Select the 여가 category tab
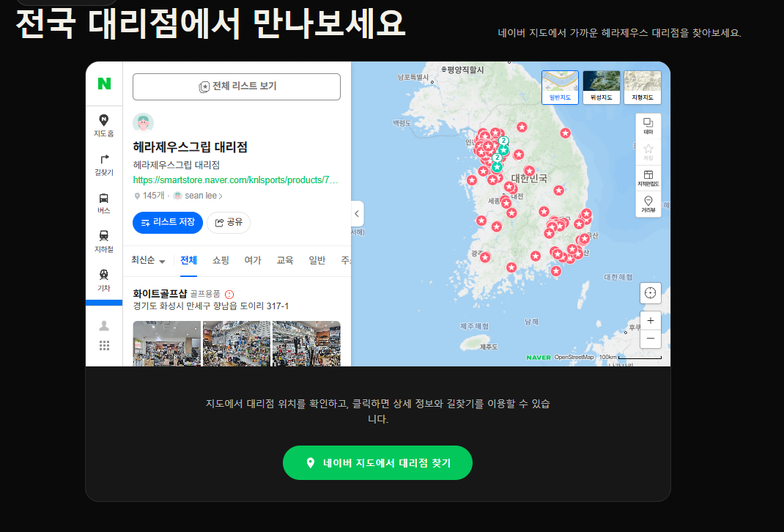Screen dimensions: 784x532 pyautogui.click(x=253, y=260)
